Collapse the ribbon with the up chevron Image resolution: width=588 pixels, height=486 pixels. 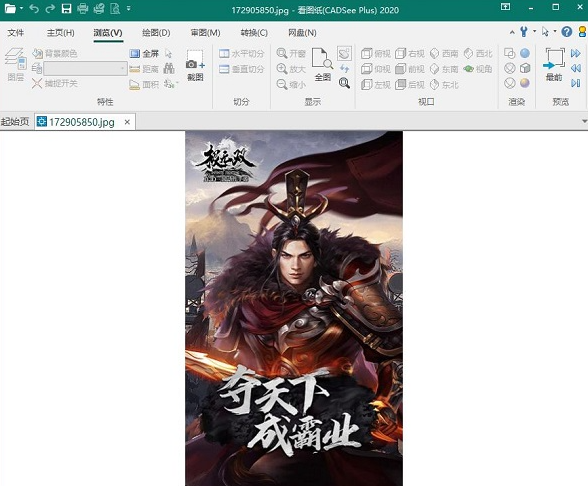pos(512,33)
